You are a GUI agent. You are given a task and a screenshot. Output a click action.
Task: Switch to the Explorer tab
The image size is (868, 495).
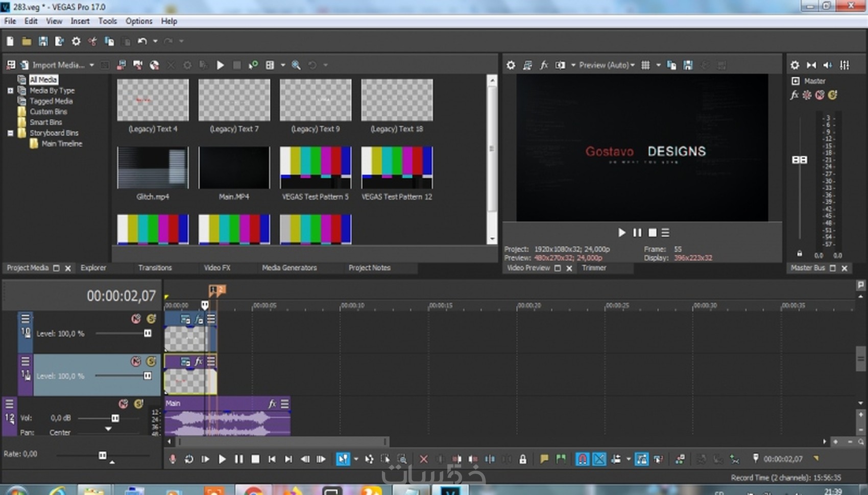point(93,267)
